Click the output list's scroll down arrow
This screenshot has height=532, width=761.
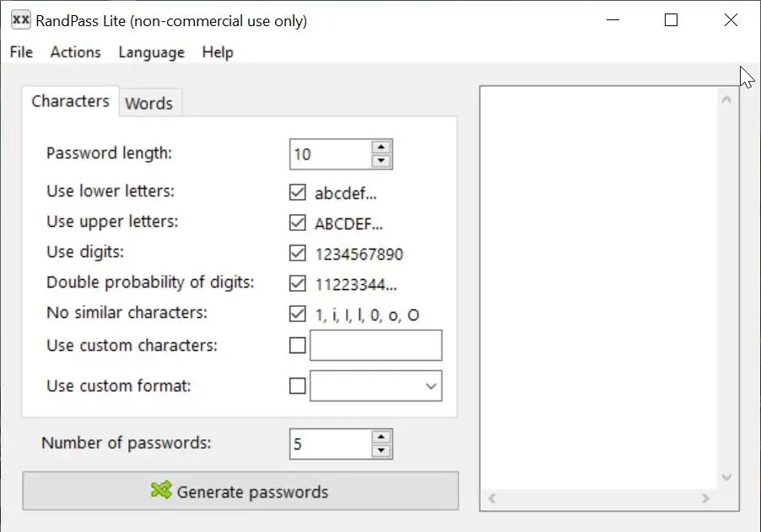[726, 477]
